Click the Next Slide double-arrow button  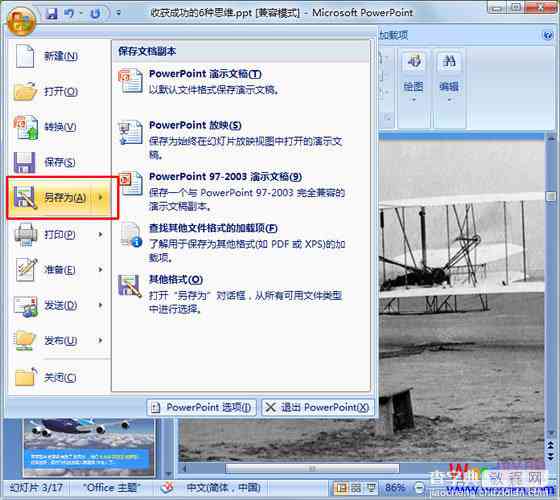tap(550, 457)
